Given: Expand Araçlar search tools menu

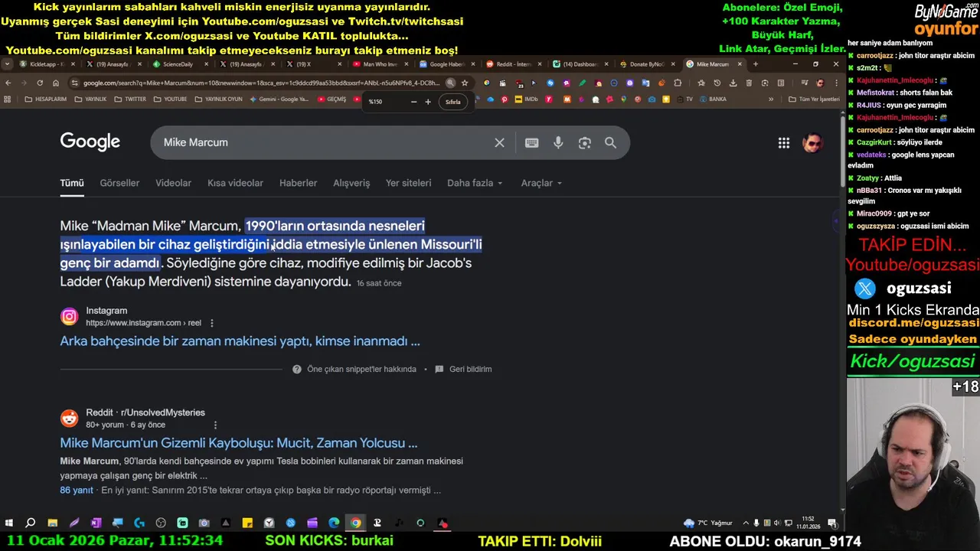Looking at the screenshot, I should (541, 183).
